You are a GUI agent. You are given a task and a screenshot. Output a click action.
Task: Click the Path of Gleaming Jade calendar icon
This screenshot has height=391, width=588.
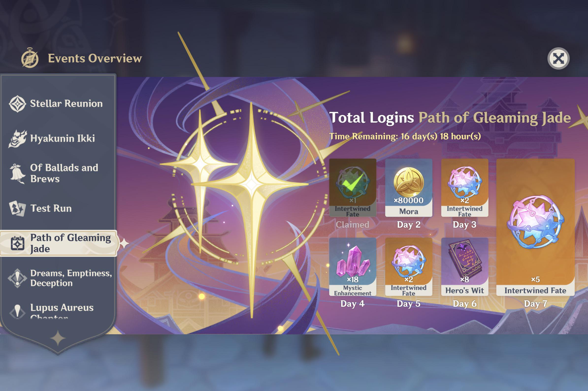tap(17, 243)
